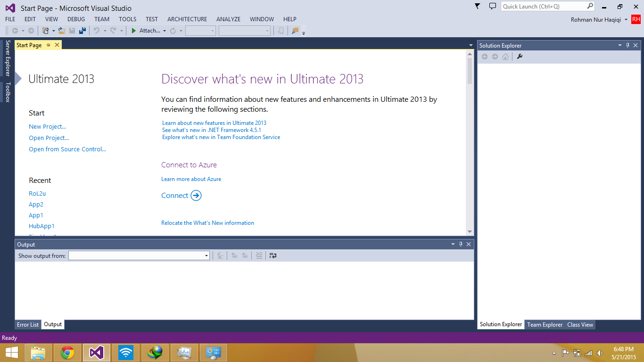Click the Save All toolbar icon
This screenshot has width=644, height=362.
pos(83,31)
